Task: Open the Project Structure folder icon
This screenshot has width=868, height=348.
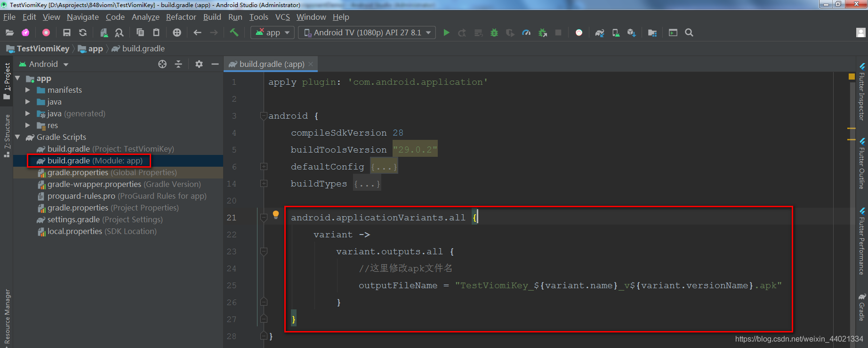Action: (652, 32)
